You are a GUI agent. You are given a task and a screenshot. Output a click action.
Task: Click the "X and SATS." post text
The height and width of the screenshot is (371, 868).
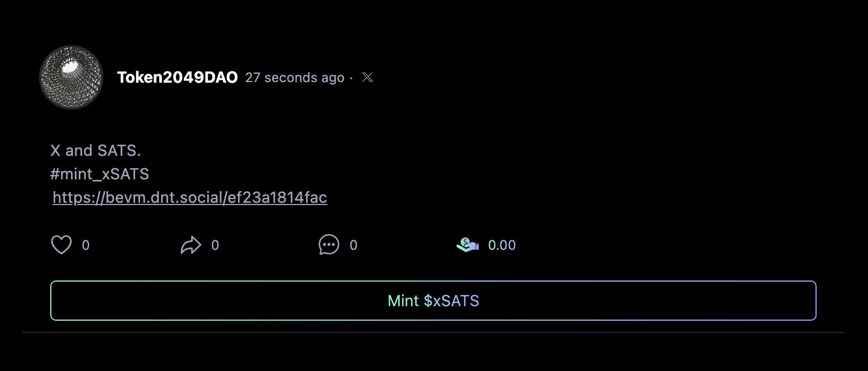[95, 150]
